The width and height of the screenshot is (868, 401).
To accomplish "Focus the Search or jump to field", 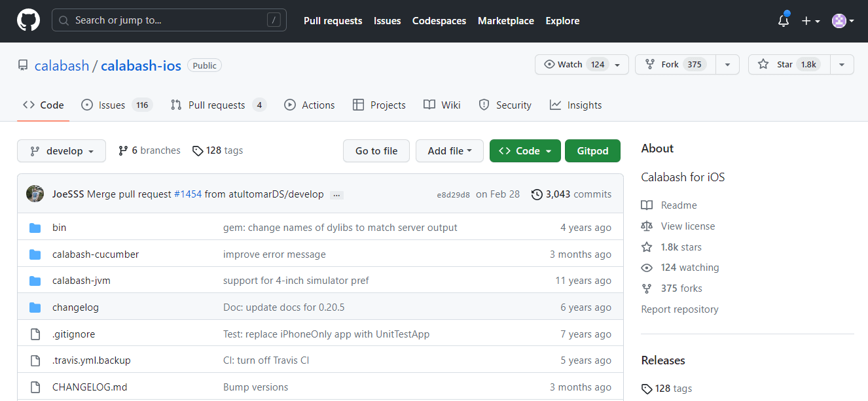I will point(169,20).
